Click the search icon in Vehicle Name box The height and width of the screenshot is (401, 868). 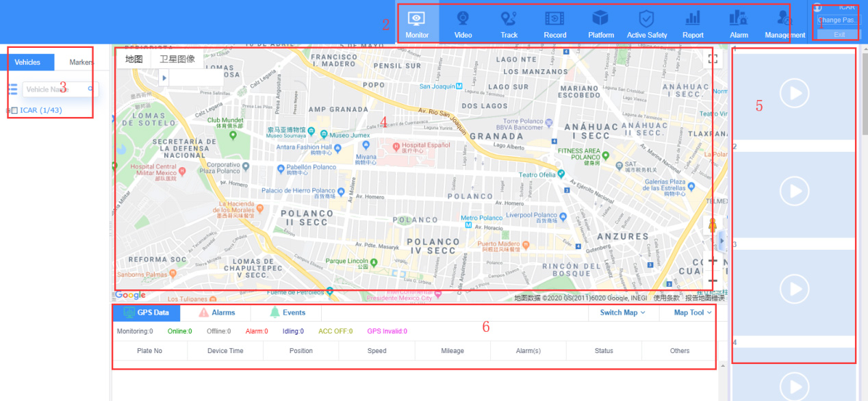[90, 89]
